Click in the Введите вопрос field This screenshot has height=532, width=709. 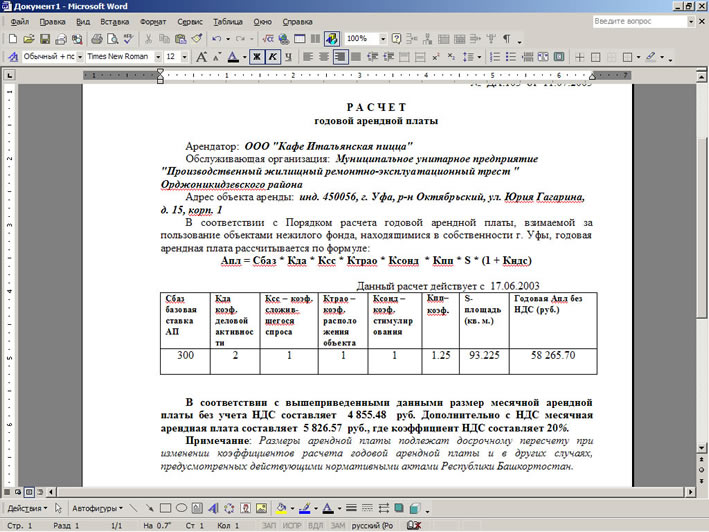click(640, 21)
